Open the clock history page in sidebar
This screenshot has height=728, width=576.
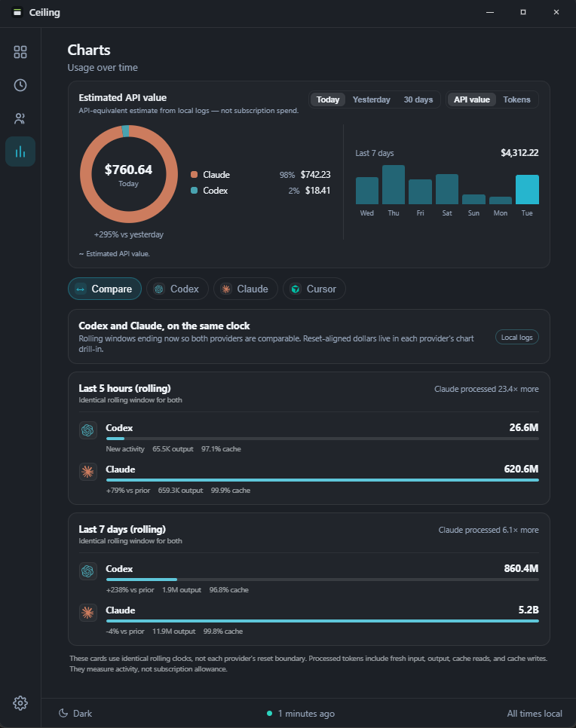[x=20, y=85]
